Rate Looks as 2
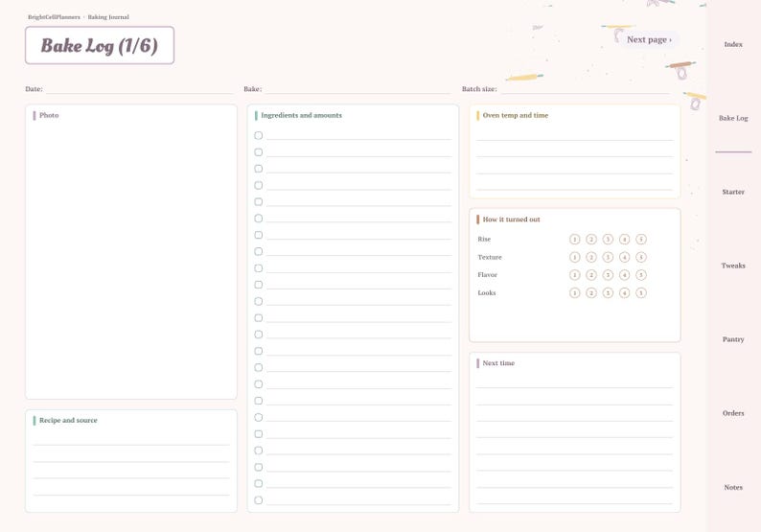Screen dimensions: 761x532 [591, 292]
